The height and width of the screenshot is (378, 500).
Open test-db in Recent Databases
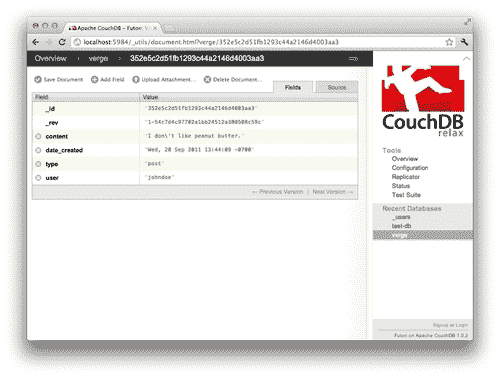tap(401, 226)
